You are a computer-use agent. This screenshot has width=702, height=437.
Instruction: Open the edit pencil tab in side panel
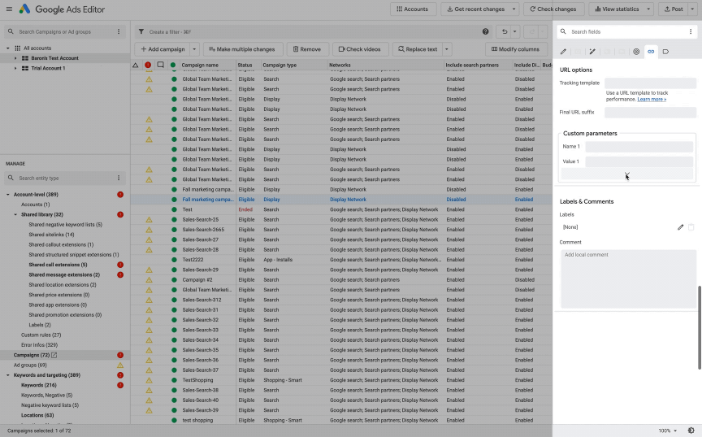(563, 51)
